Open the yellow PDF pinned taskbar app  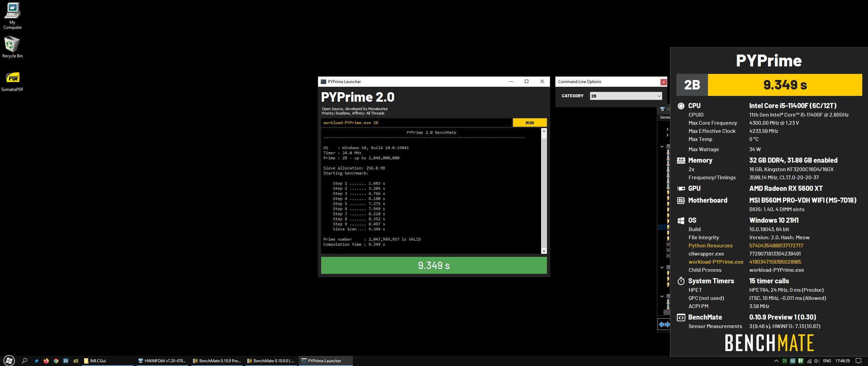coord(76,361)
